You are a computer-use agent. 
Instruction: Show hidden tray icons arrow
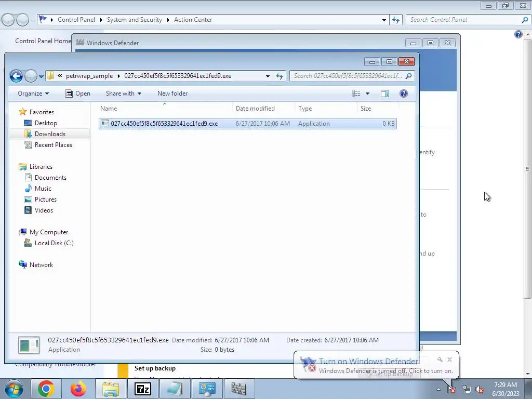[438, 390]
